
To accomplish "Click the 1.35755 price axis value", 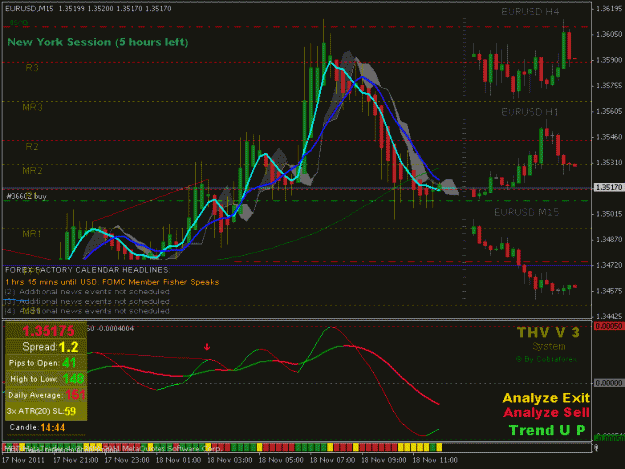I will tap(609, 85).
